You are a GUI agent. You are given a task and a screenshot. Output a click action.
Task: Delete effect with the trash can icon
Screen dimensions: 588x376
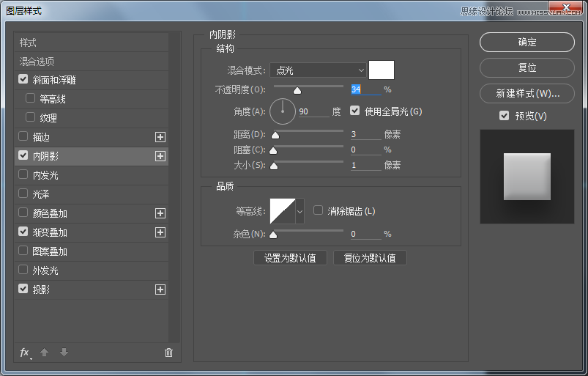pos(168,353)
